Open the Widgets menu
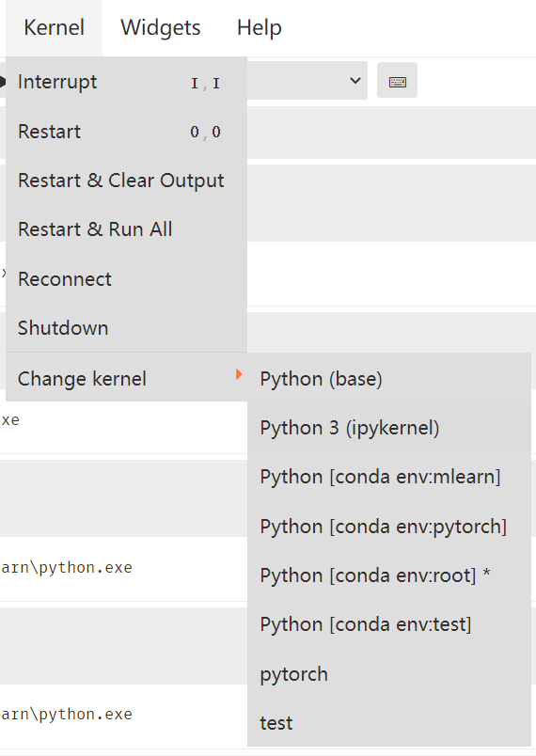 click(161, 27)
